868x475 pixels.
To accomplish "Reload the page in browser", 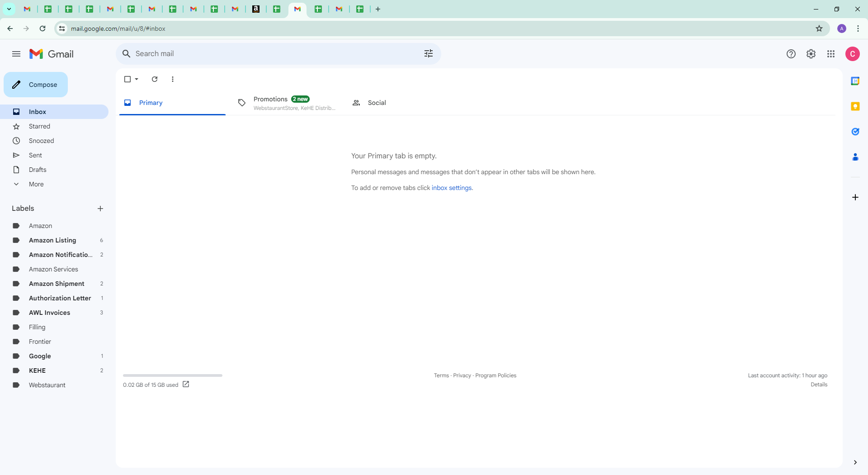I will pos(42,28).
